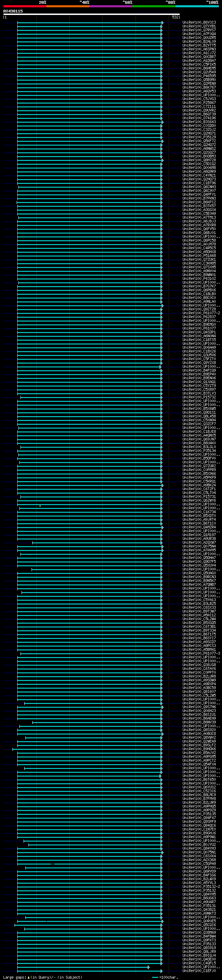This screenshot has height=980, width=222.
Task: Select hit label UniRef100_P35133
Action: pos(199,944)
